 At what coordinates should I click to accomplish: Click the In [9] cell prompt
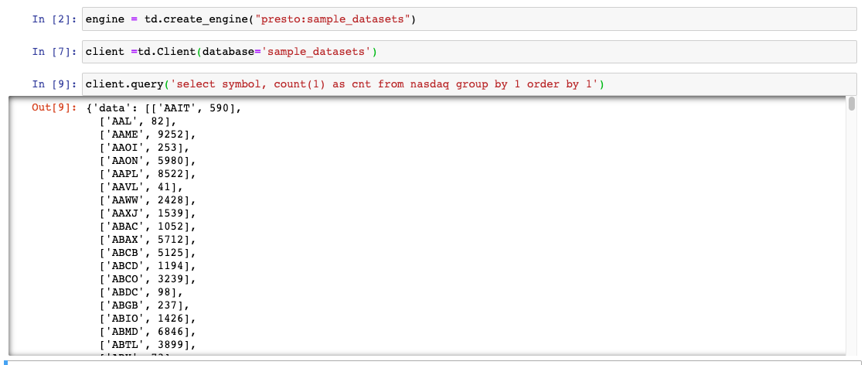tap(49, 84)
